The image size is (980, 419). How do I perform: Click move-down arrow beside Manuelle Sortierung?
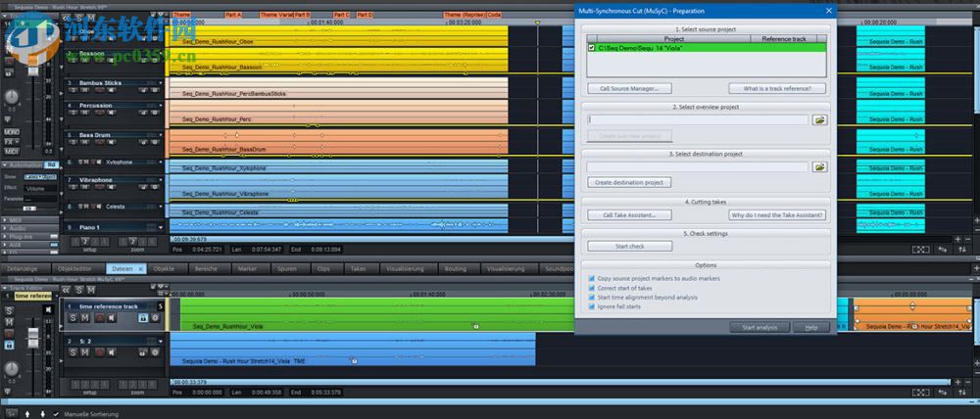click(42, 414)
